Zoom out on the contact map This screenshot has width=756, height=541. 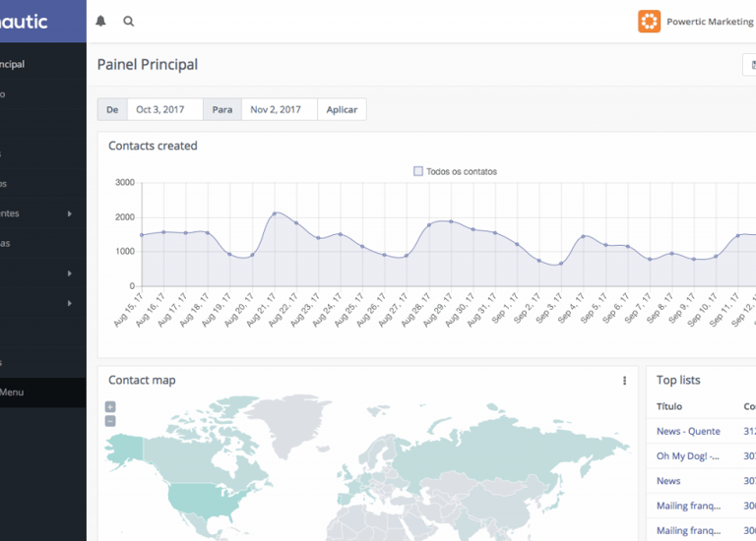pyautogui.click(x=110, y=421)
